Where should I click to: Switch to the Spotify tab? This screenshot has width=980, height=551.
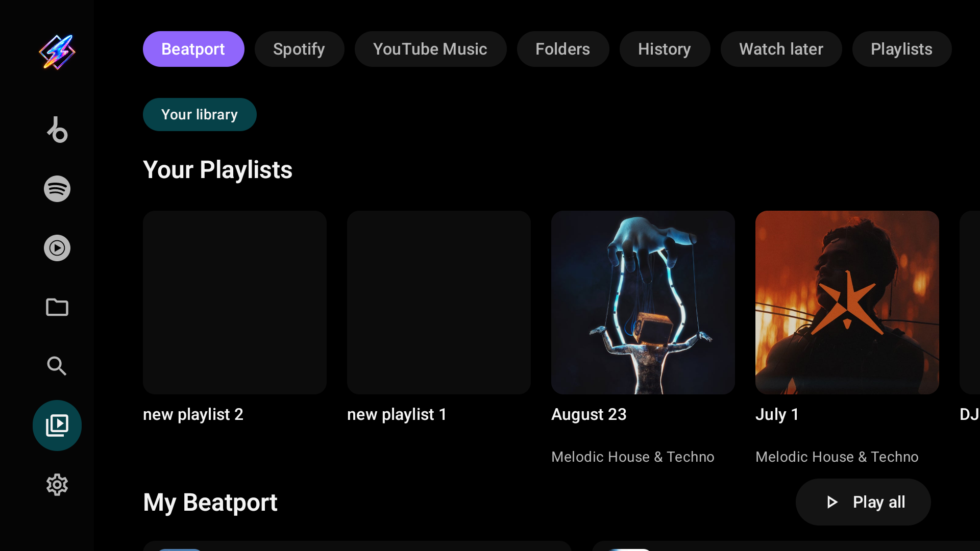(x=299, y=49)
